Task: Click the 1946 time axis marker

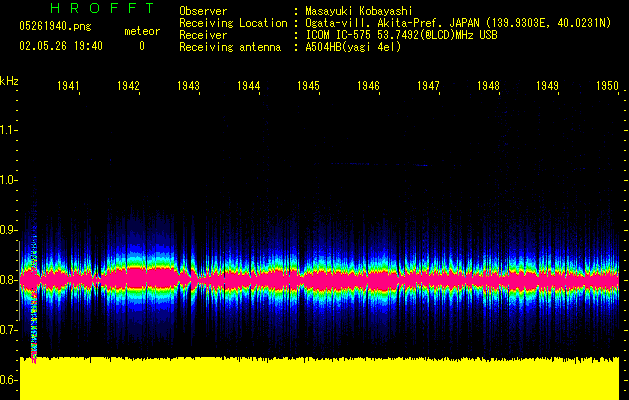Action: [369, 85]
